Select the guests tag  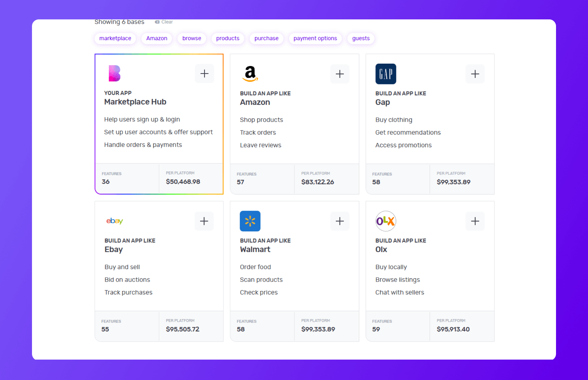tap(361, 38)
